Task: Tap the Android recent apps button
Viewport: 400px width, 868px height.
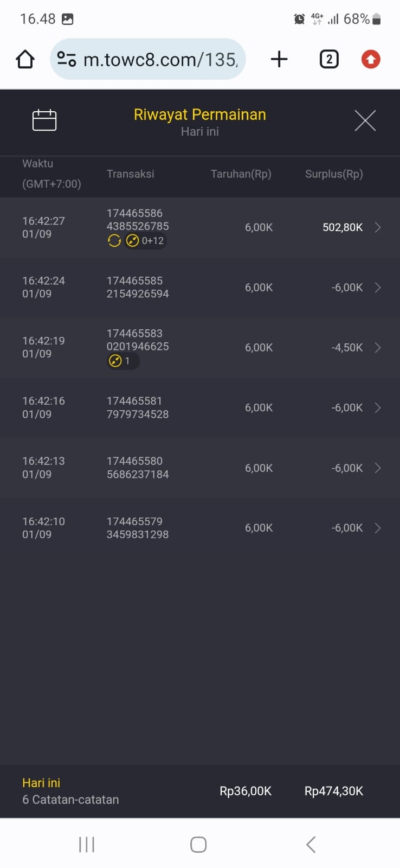Action: (87, 844)
